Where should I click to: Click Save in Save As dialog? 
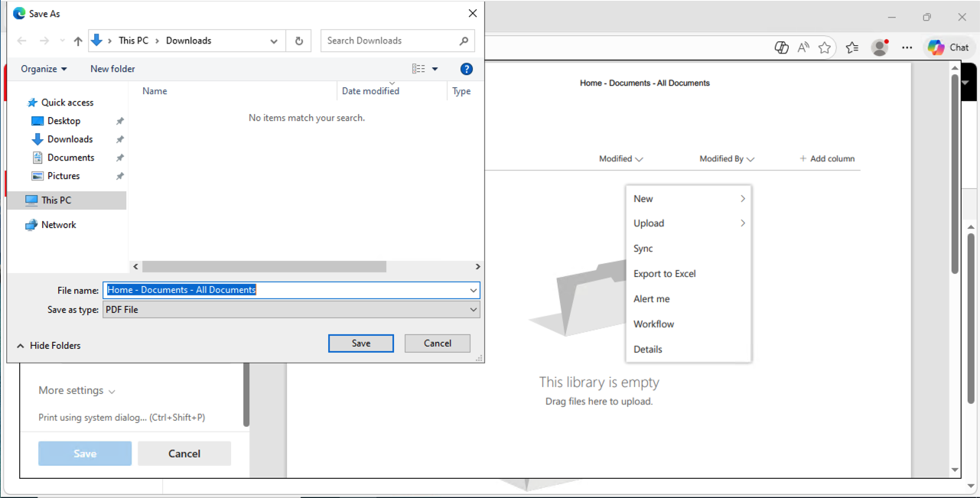tap(361, 343)
